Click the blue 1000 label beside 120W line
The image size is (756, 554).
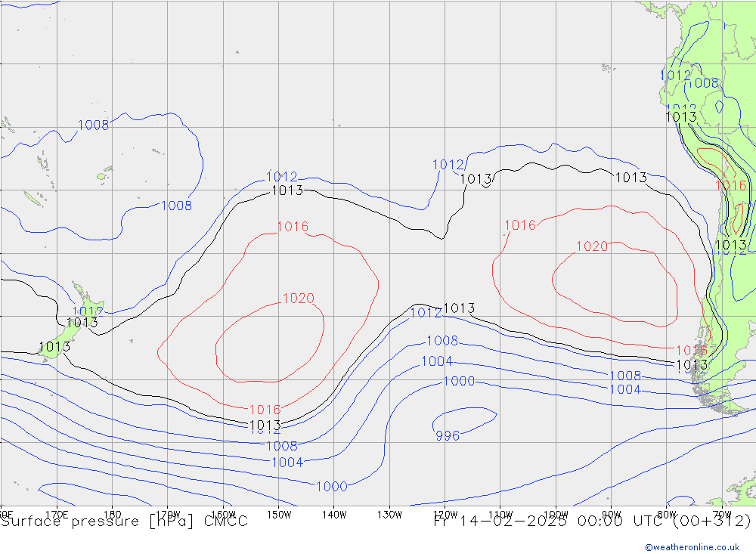(459, 382)
